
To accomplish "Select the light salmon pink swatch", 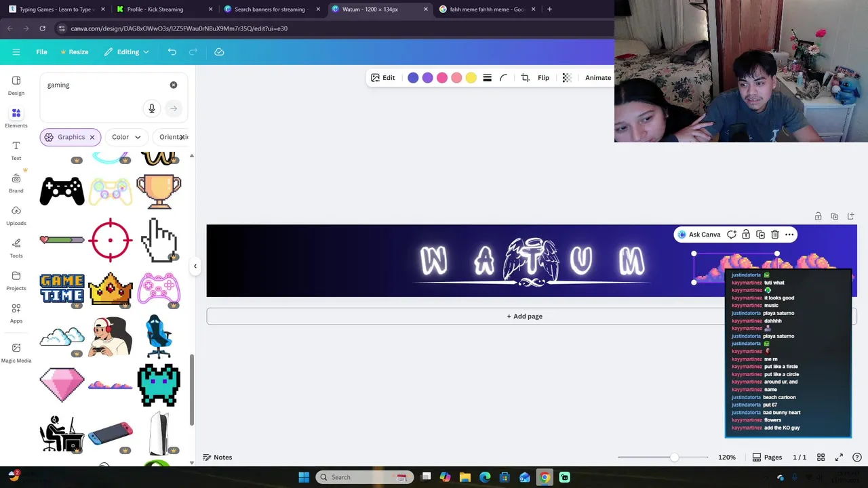I will tap(456, 78).
